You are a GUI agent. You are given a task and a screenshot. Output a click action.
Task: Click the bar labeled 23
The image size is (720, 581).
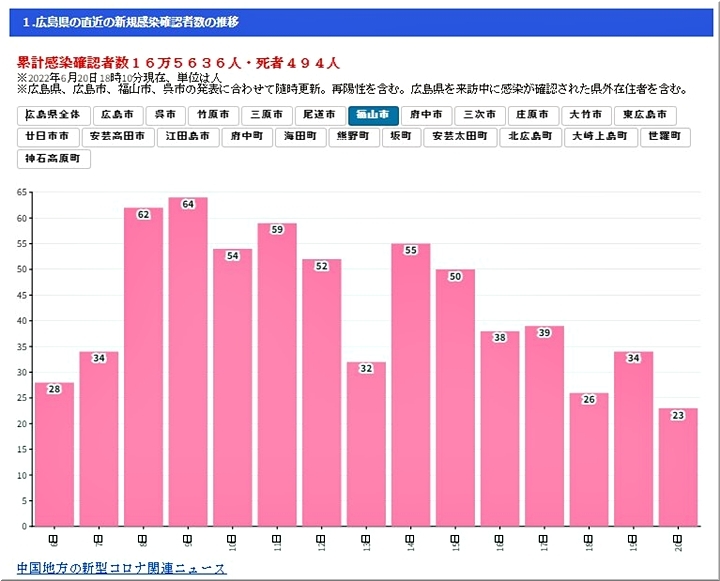pyautogui.click(x=678, y=470)
